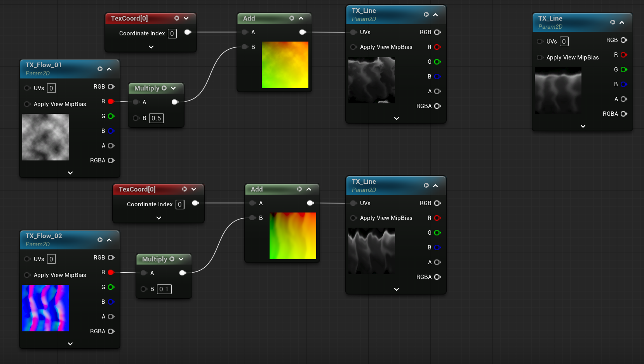644x364 pixels.
Task: Toggle preview icon on upper TexCoord[0] header
Action: tap(177, 18)
